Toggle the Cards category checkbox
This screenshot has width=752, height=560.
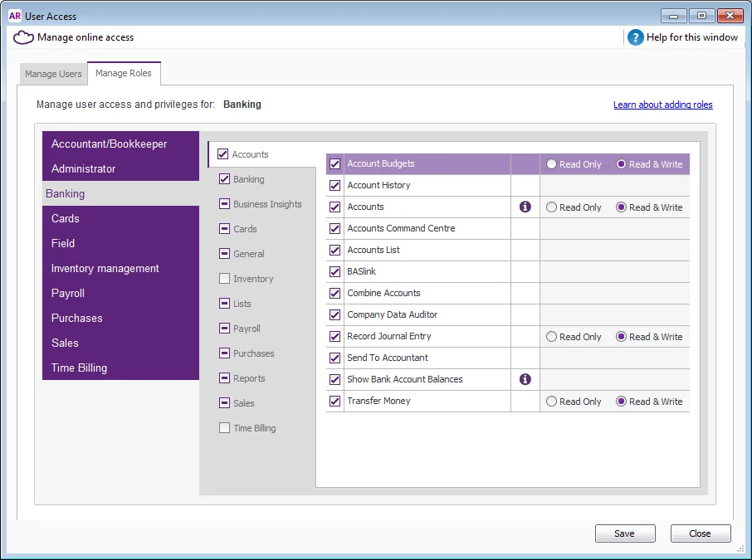[224, 229]
